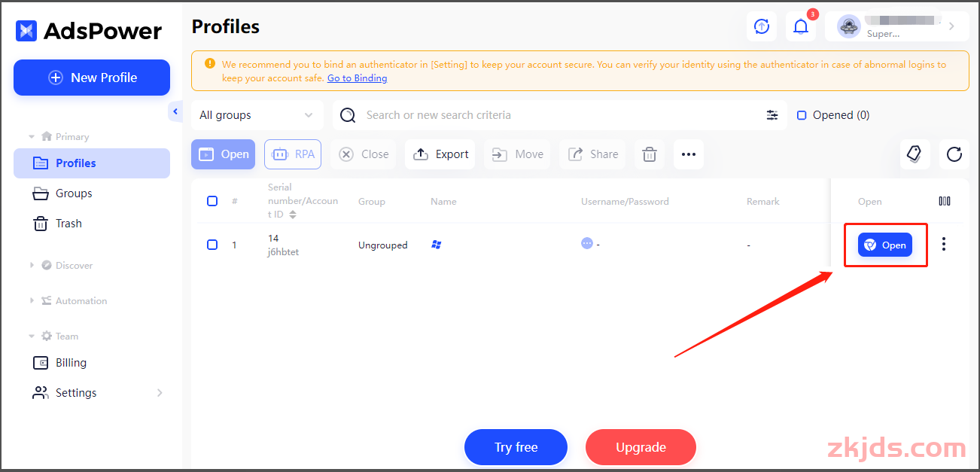
Task: Click the magnifier search icon
Action: 348,115
